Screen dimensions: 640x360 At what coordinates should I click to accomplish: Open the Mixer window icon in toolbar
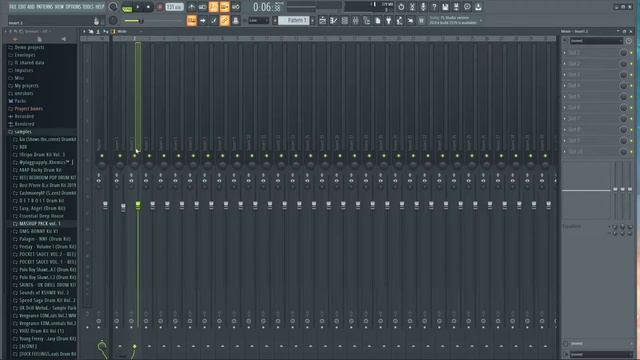[356, 20]
